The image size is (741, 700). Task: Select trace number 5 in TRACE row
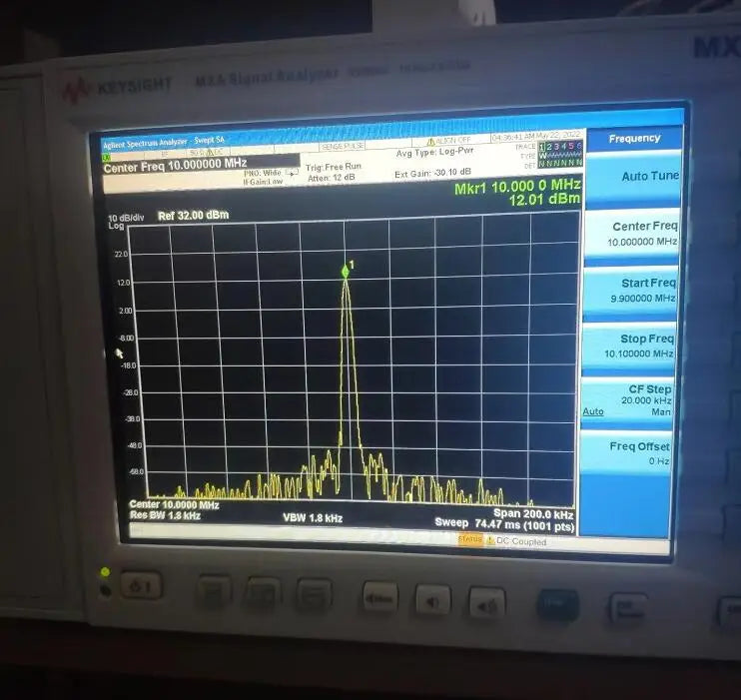571,146
